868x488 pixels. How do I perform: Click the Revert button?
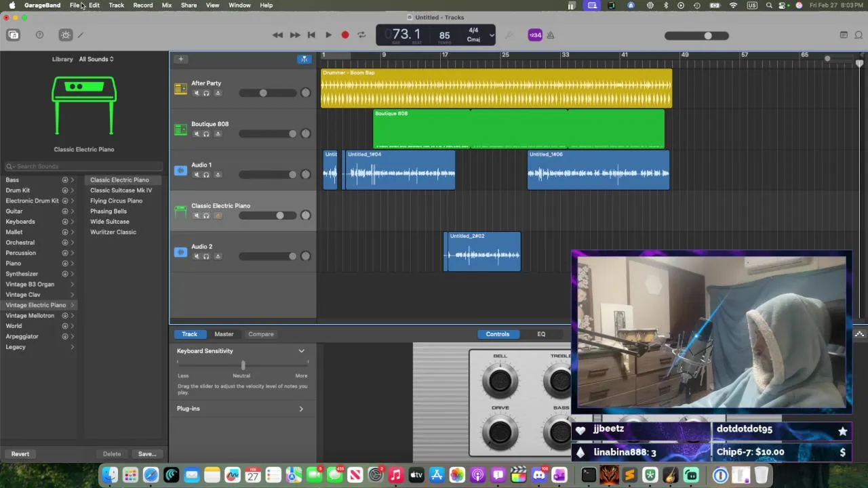point(20,454)
